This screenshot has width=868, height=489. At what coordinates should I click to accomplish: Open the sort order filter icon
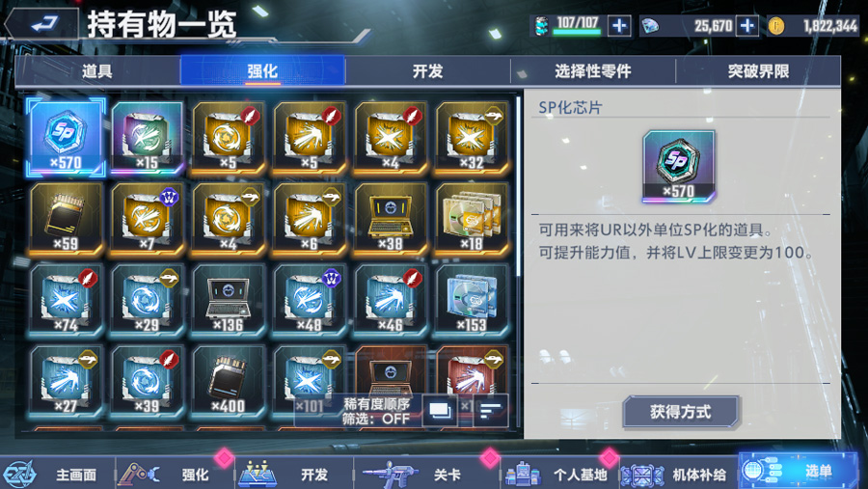click(491, 410)
